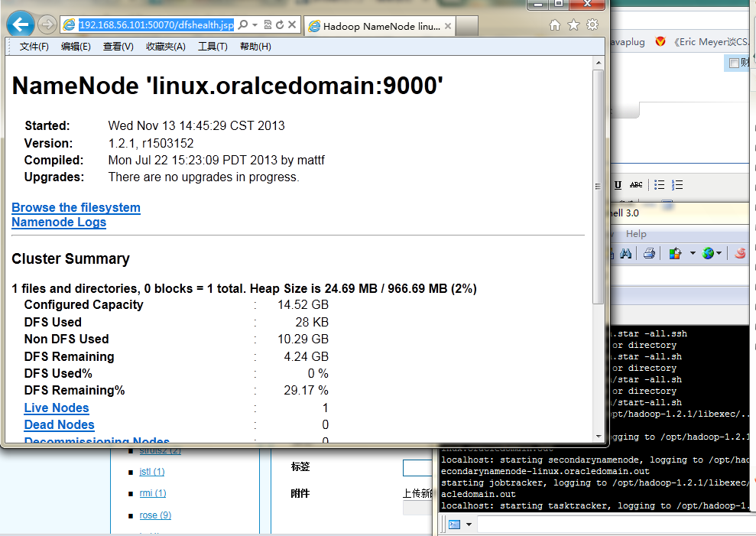Click the DFS Remaining% value 29.17 %
The image size is (756, 536).
coord(307,390)
